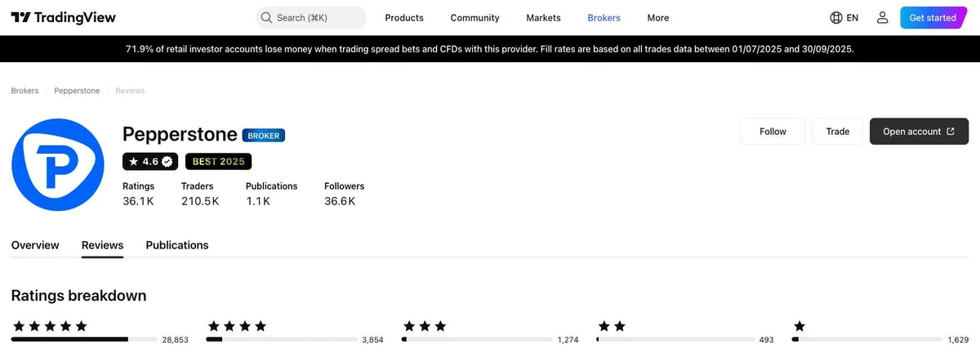Open the More menu
This screenshot has width=980, height=358.
658,17
